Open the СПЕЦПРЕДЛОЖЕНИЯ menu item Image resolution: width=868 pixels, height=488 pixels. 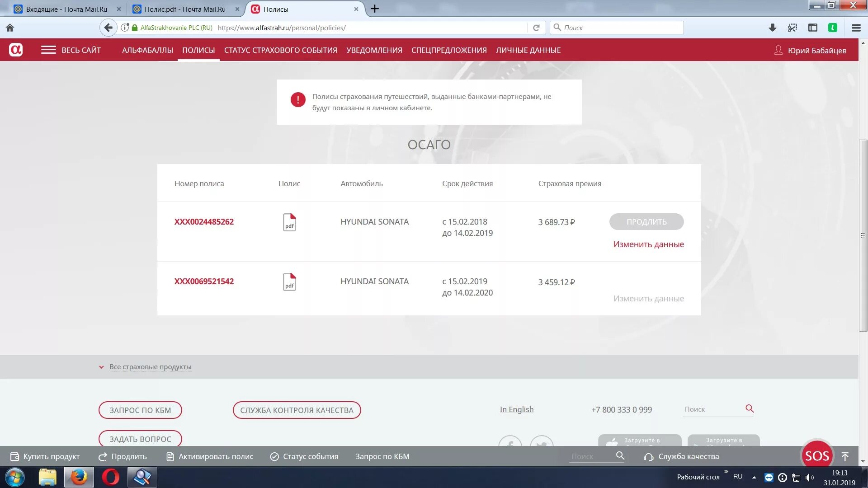pos(449,50)
